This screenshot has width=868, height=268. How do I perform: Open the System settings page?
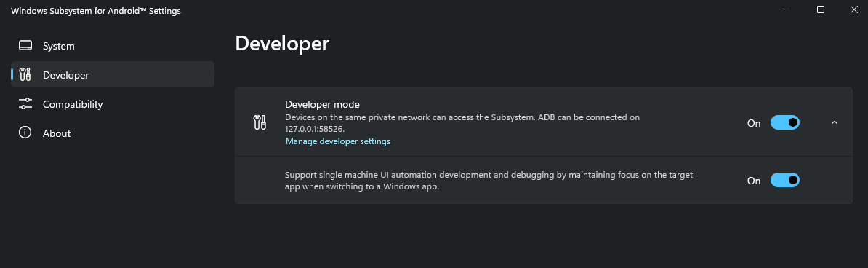click(x=113, y=45)
